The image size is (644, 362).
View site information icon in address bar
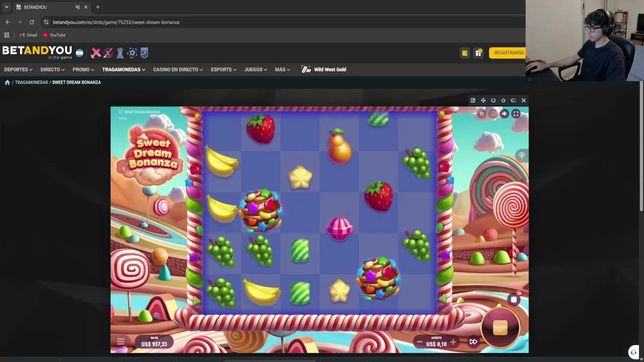point(46,22)
